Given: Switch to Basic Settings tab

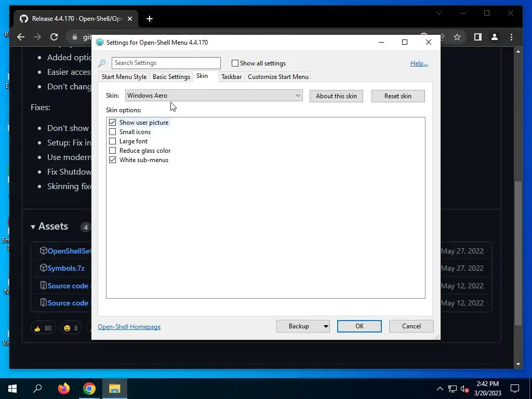Looking at the screenshot, I should tap(171, 77).
